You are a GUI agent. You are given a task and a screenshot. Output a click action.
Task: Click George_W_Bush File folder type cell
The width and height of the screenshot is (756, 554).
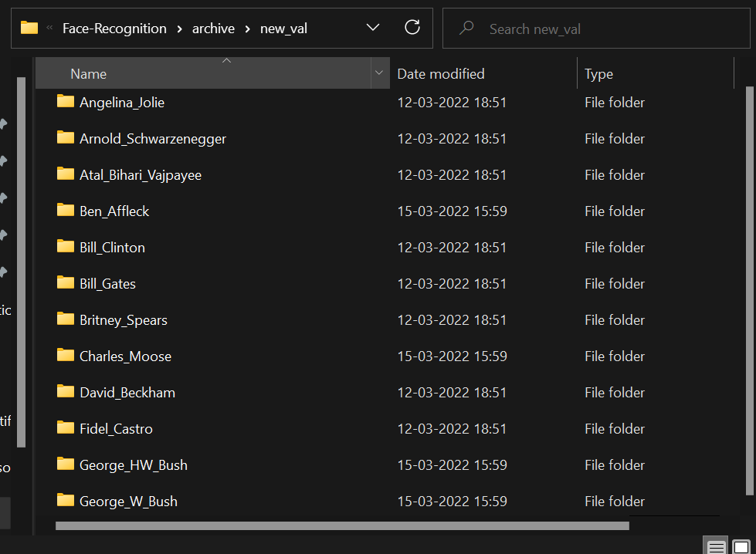[x=615, y=502]
